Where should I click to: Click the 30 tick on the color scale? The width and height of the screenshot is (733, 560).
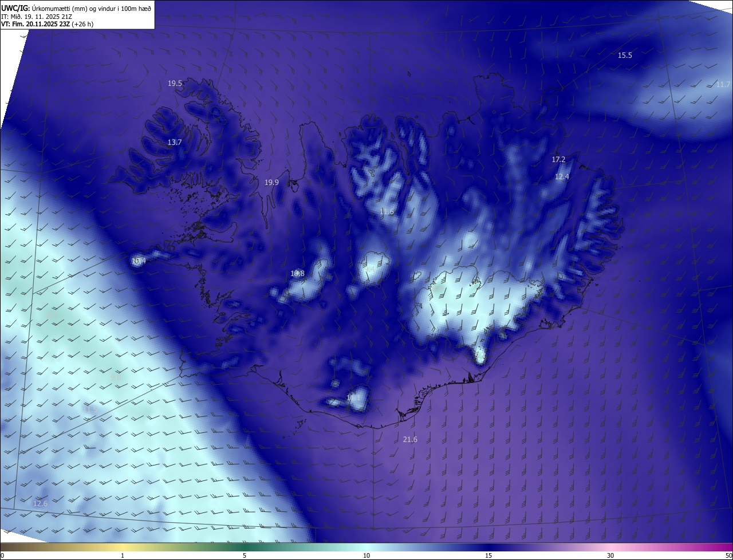click(x=610, y=556)
